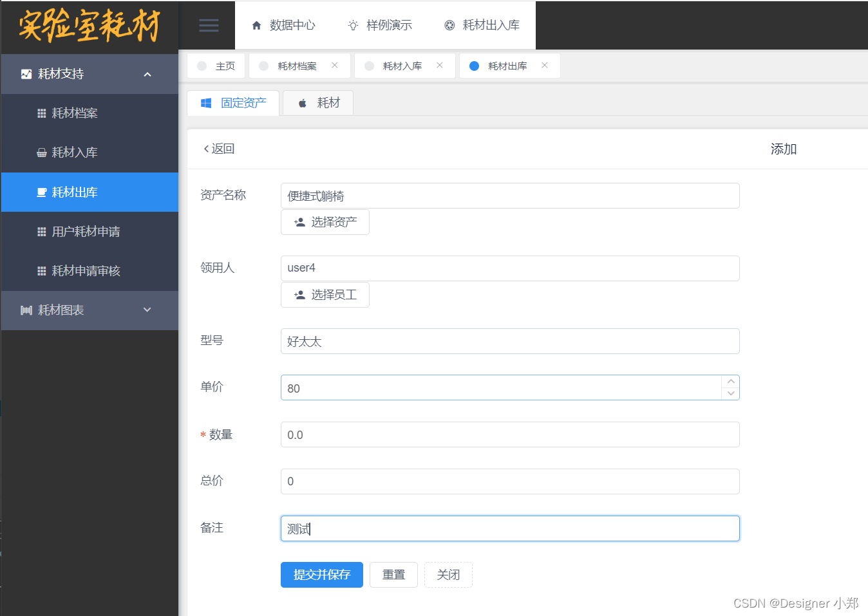Click the apple icon on 耗材 tab
This screenshot has height=616, width=868.
[x=303, y=103]
